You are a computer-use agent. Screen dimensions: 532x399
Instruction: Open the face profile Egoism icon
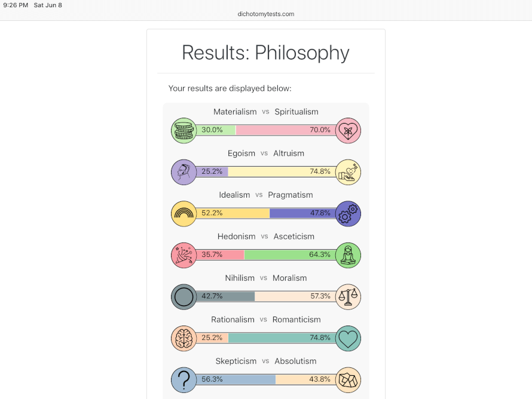pos(184,171)
